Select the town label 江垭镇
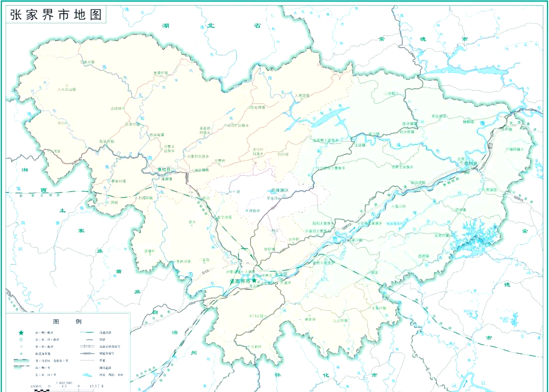Viewport: 549px width, 392px height. point(359,144)
